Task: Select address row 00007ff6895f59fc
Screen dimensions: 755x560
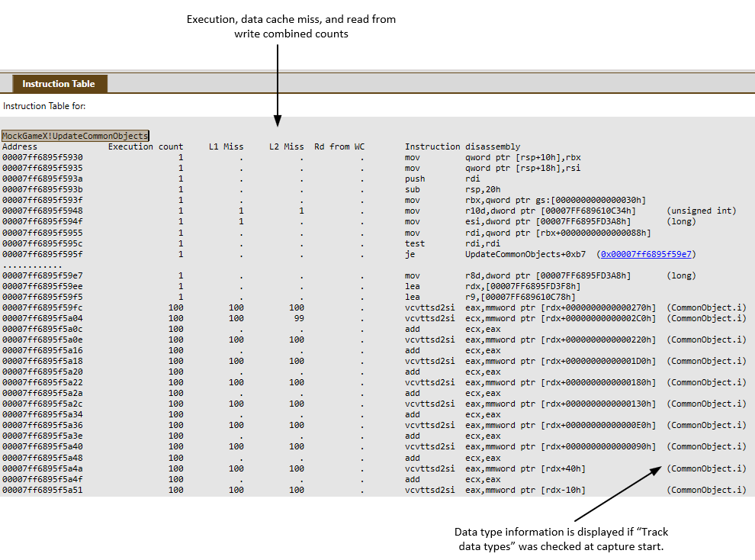Action: coord(374,307)
